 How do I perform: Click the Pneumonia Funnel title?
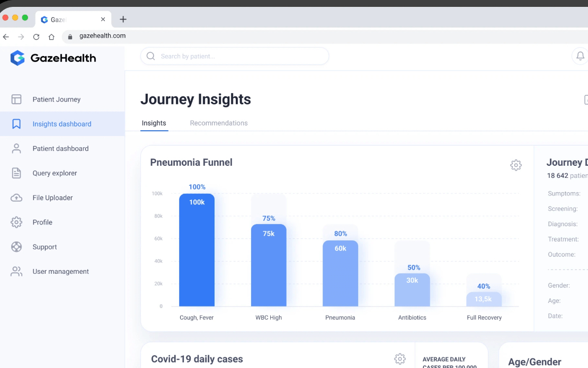click(191, 162)
